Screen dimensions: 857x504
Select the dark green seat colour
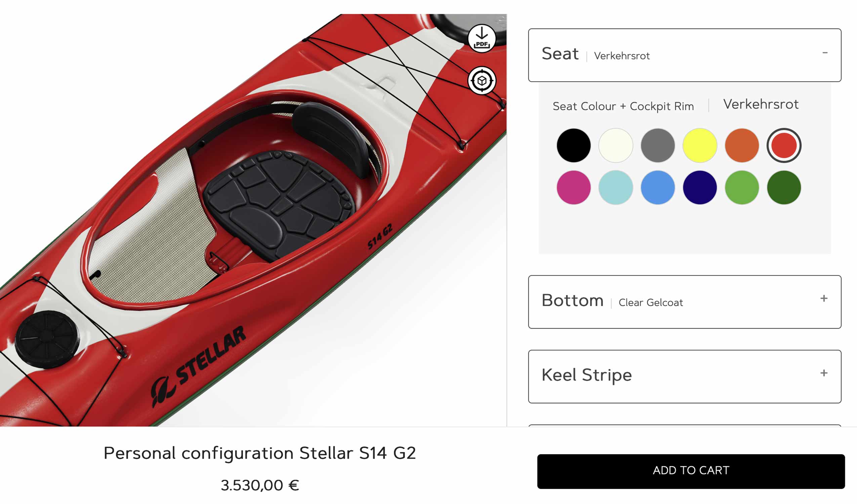pos(784,188)
